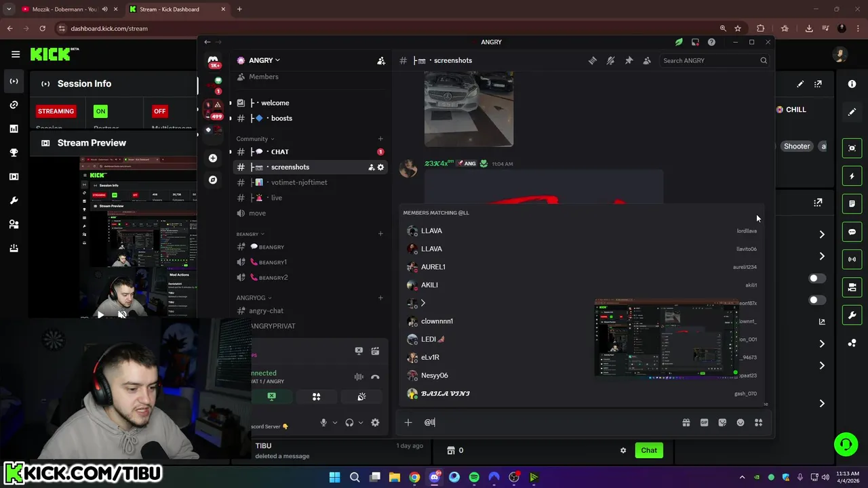
Task: Toggle Discord microphone mute
Action: [323, 422]
